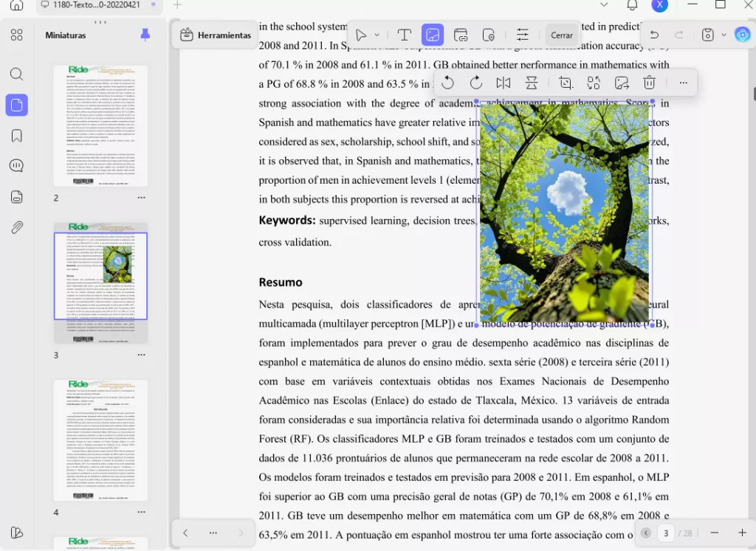This screenshot has height=551, width=756.
Task: Expand the save options dropdown
Action: coord(724,35)
